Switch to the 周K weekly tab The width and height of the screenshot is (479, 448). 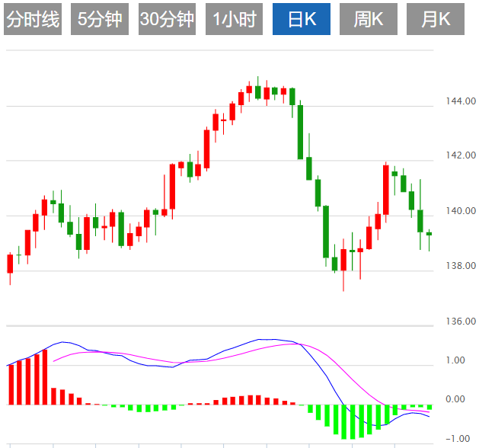[x=369, y=19]
